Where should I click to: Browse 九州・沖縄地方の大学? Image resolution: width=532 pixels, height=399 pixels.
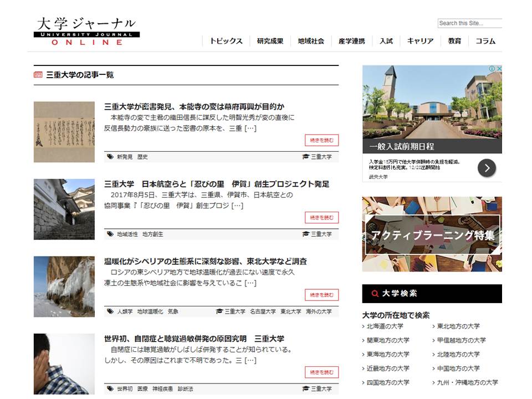tap(467, 382)
